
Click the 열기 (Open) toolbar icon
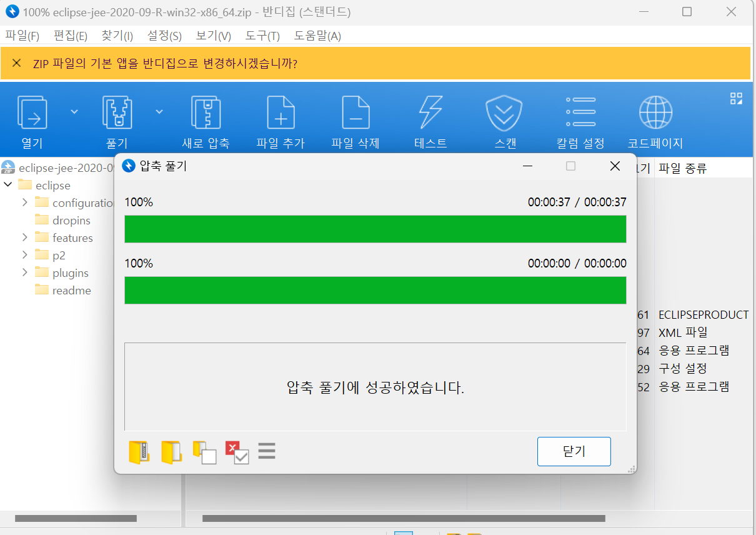32,112
